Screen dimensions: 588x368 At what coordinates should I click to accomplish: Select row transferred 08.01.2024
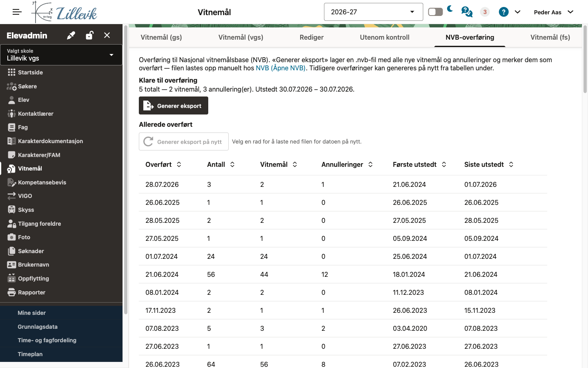click(343, 292)
